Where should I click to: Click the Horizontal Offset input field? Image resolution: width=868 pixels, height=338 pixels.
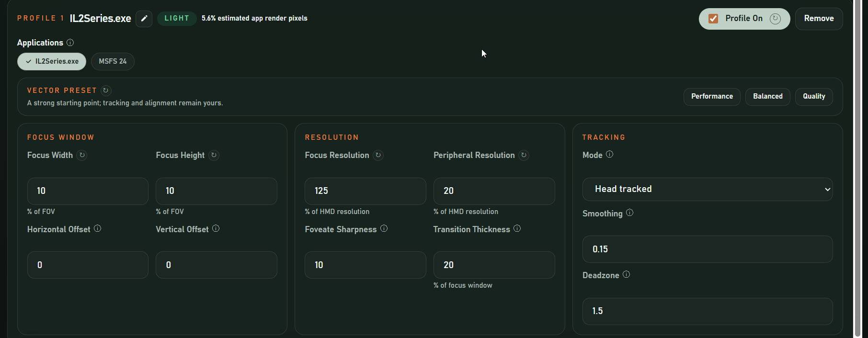click(88, 265)
